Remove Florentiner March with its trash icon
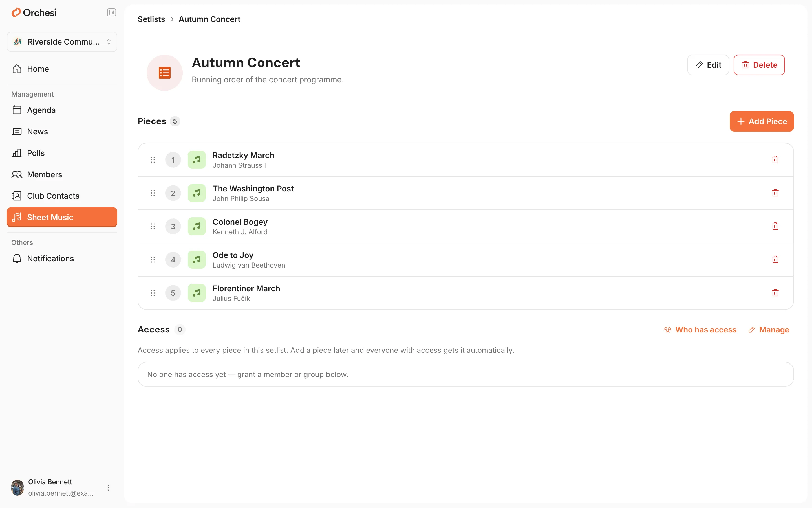This screenshot has height=508, width=812. [x=775, y=293]
